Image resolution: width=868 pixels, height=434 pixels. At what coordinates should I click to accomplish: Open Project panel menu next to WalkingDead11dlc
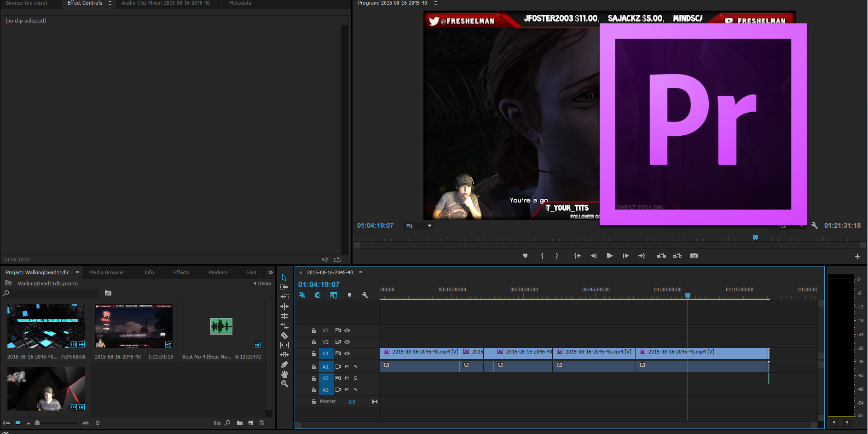pos(77,272)
